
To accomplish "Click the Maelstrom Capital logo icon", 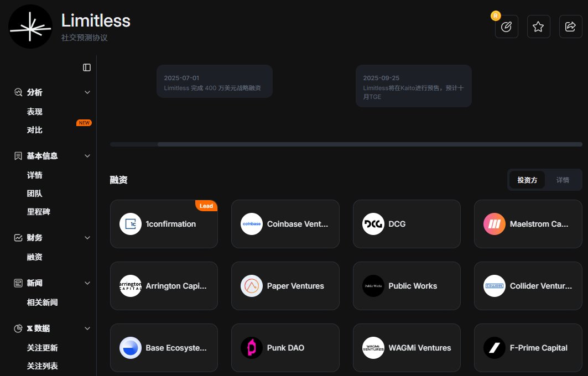I will coord(495,224).
